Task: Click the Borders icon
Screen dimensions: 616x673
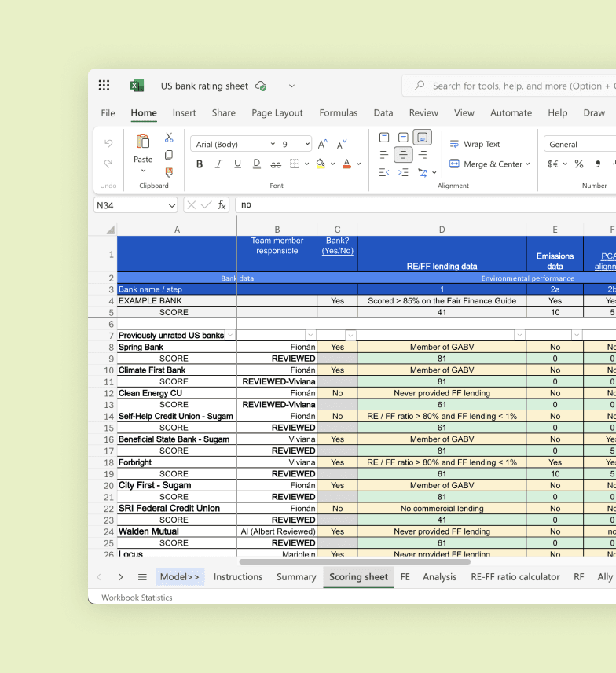Action: tap(295, 164)
